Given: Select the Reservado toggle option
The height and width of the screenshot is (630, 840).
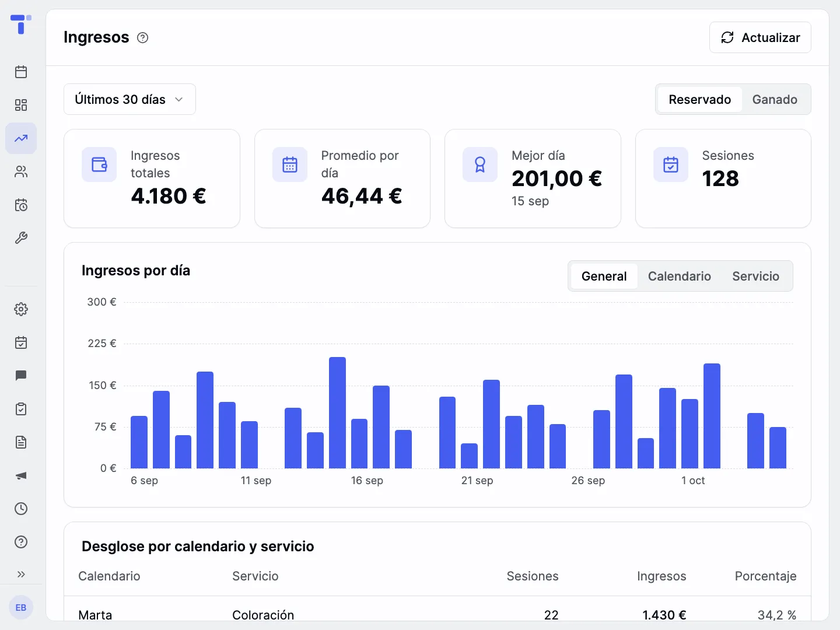Looking at the screenshot, I should tap(699, 99).
